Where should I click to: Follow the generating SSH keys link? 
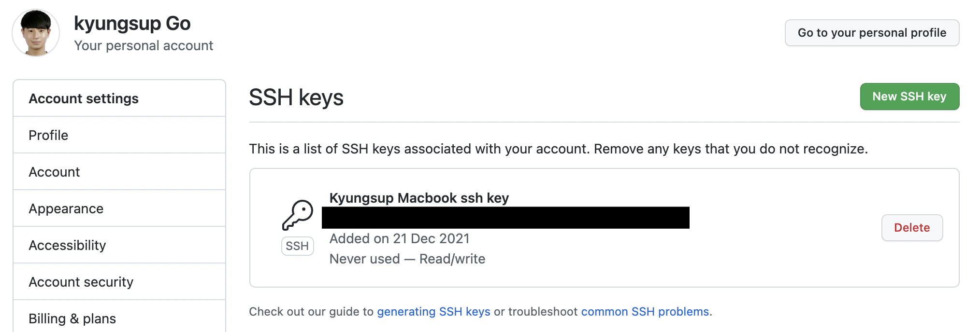(x=433, y=312)
